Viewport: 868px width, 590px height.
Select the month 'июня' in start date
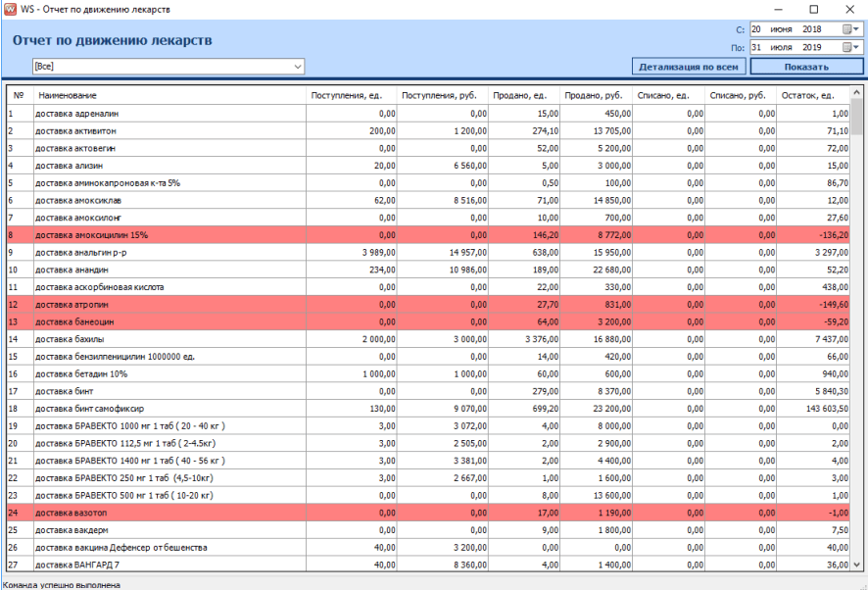(782, 29)
